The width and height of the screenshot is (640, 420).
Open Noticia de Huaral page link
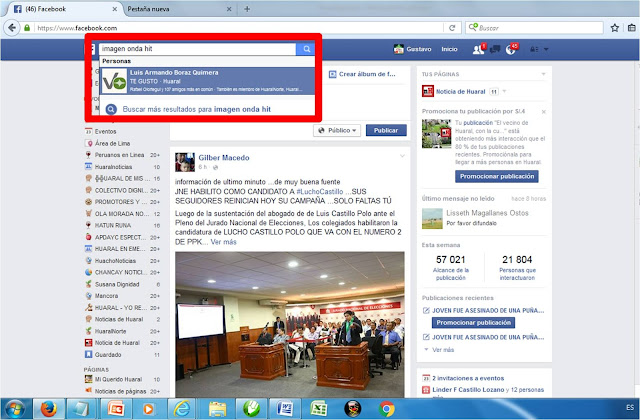[460, 91]
